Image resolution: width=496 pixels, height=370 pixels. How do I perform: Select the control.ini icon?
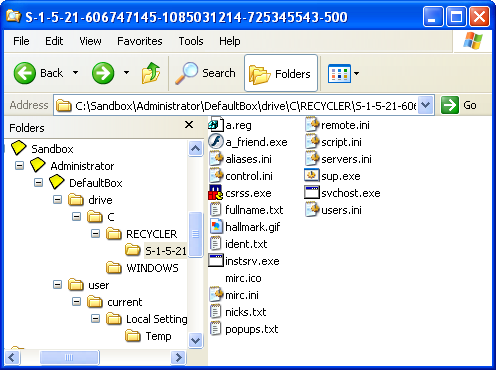215,176
